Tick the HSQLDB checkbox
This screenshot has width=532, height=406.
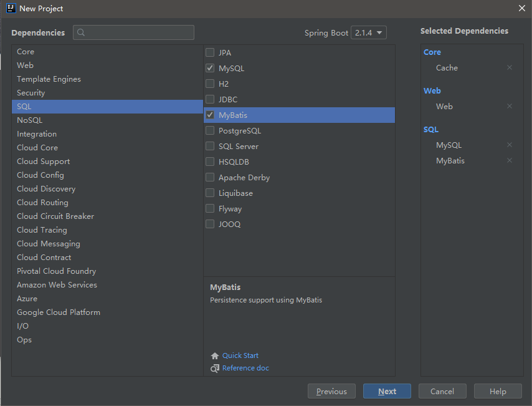(210, 162)
